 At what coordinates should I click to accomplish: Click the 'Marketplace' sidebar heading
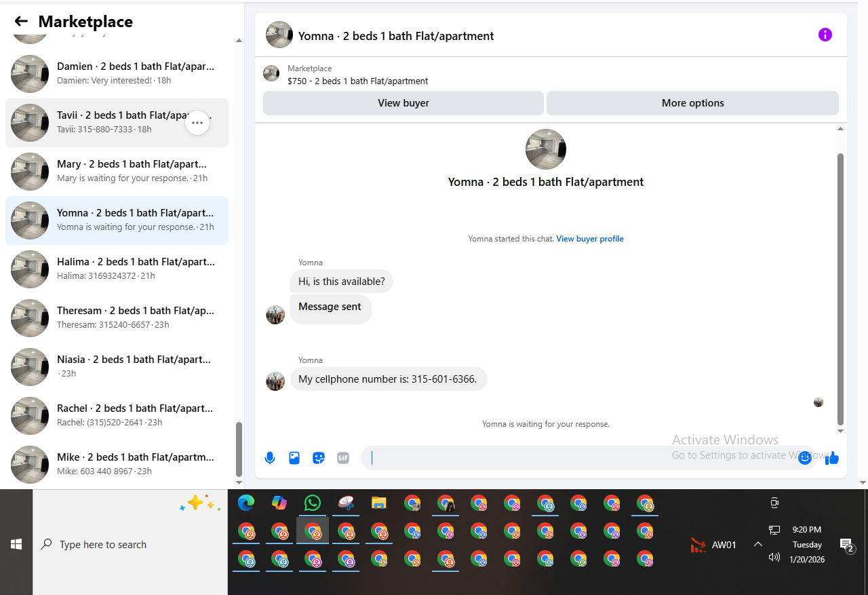pos(85,22)
